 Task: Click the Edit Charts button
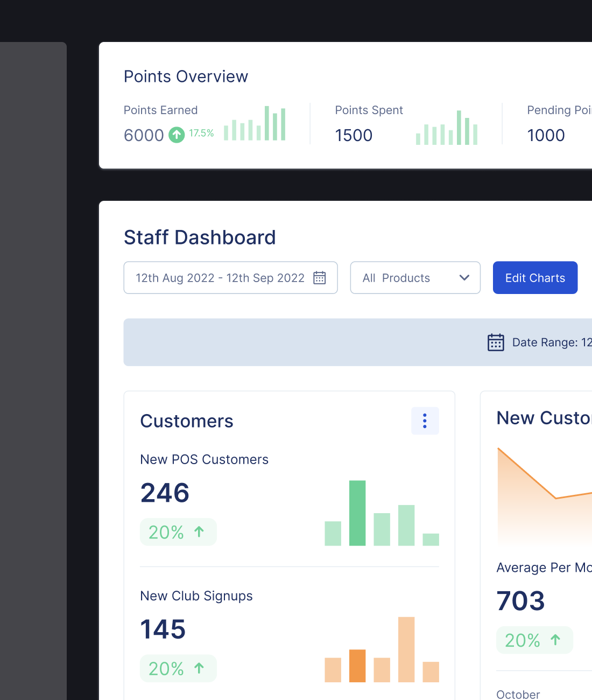point(535,278)
